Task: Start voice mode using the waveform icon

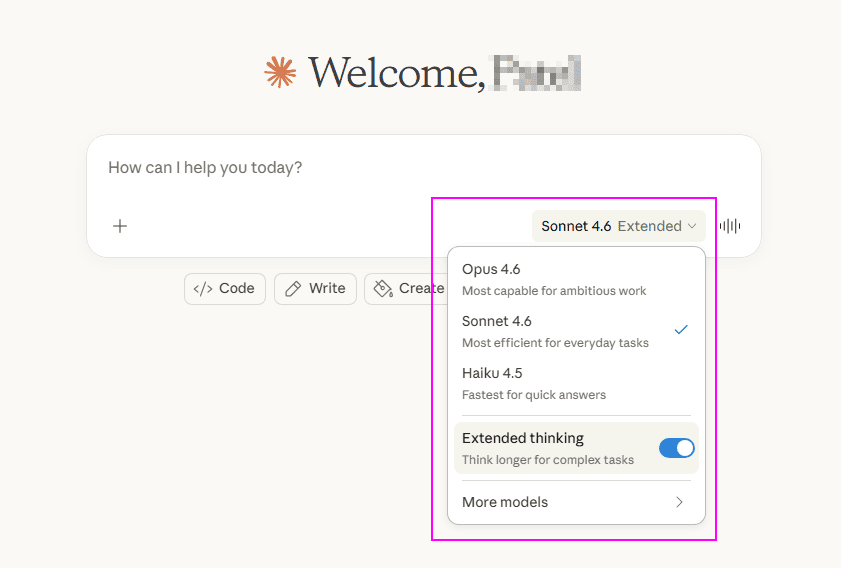Action: tap(730, 226)
